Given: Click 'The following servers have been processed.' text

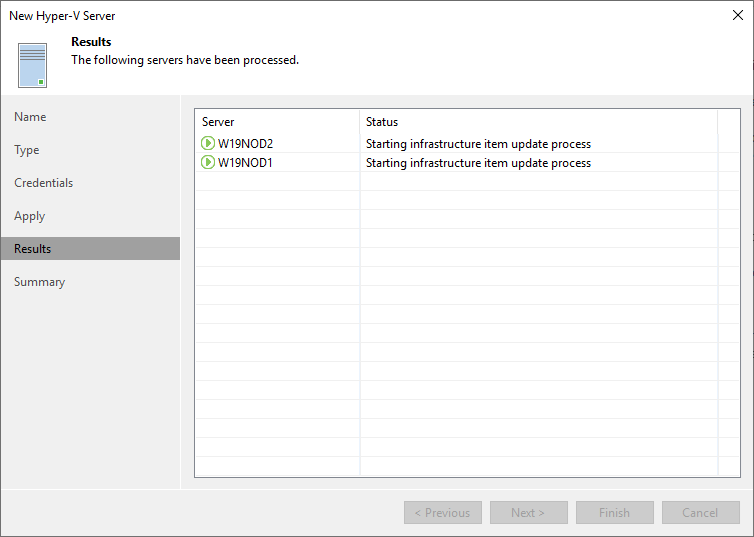Looking at the screenshot, I should click(185, 60).
